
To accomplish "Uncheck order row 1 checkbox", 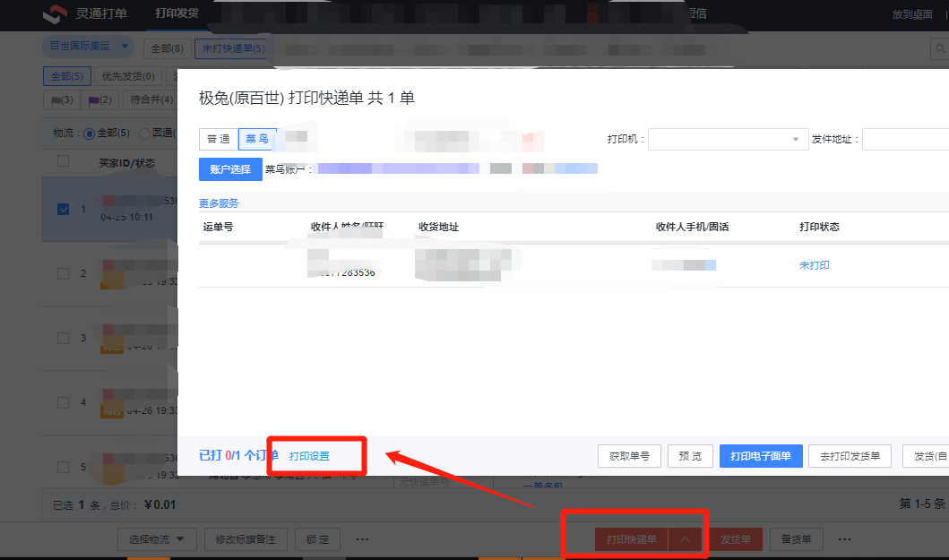I will point(63,209).
